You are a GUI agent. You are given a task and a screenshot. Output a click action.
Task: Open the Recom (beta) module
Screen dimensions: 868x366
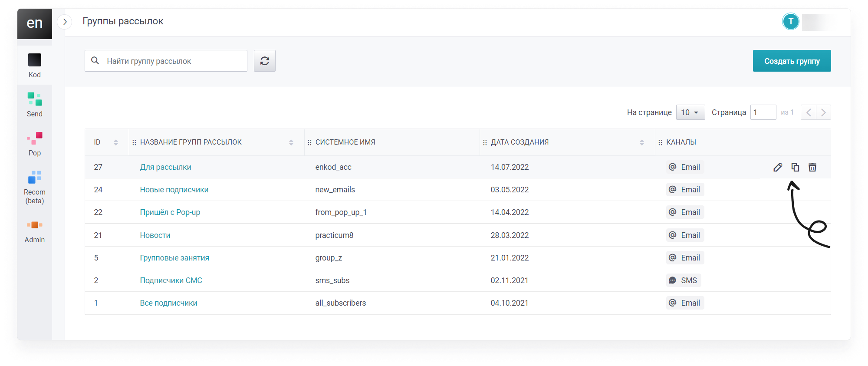35,187
